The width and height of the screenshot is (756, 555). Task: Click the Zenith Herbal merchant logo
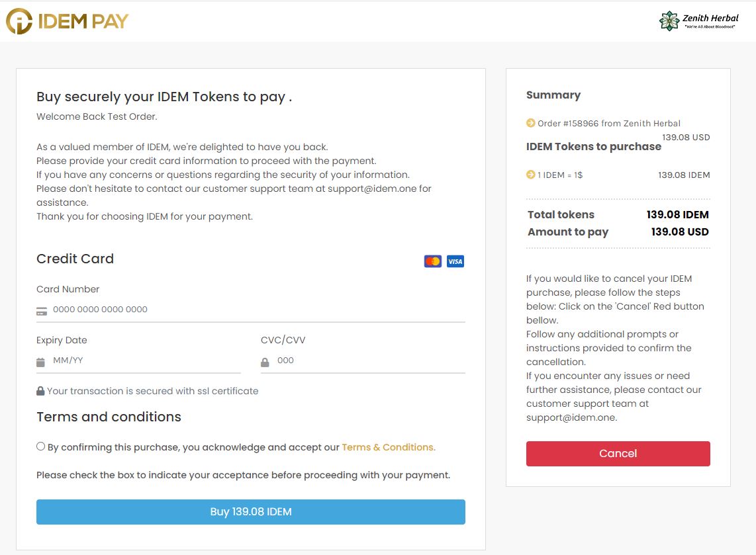(698, 21)
